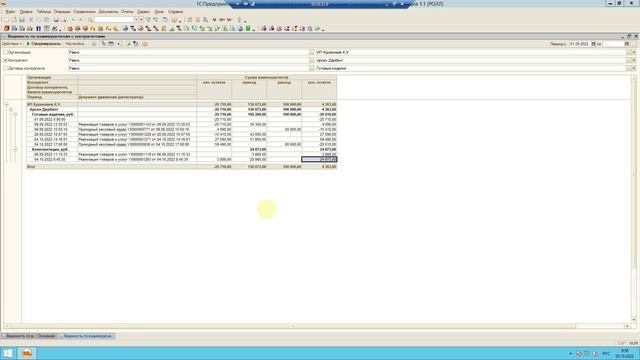Click the M memory toolbar icon
Viewport: 640px width, 360px height.
(214, 20)
